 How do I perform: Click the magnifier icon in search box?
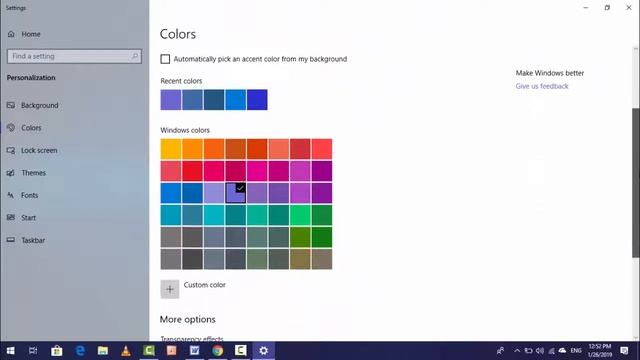pyautogui.click(x=135, y=56)
